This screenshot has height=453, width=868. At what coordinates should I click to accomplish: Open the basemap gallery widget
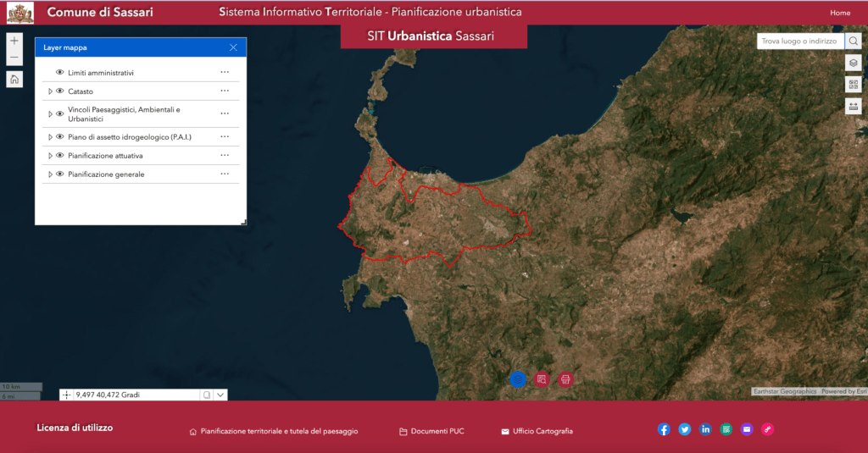coord(854,85)
